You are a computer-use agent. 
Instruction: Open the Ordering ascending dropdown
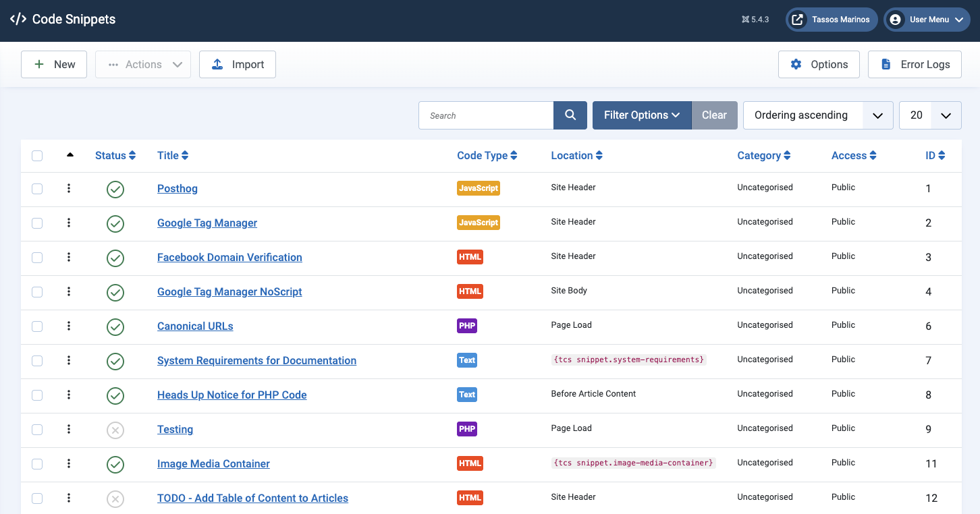(818, 115)
